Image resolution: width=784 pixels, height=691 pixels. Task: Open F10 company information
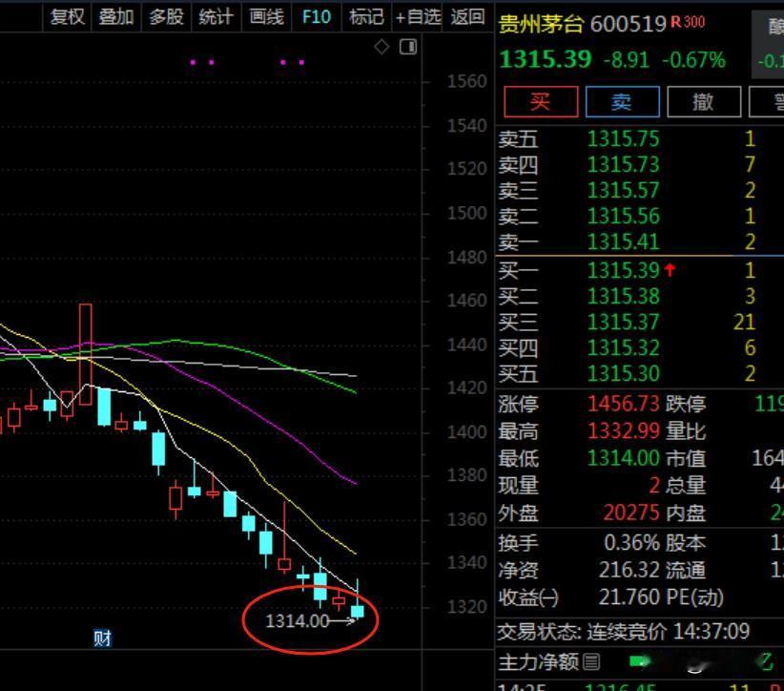pos(317,17)
